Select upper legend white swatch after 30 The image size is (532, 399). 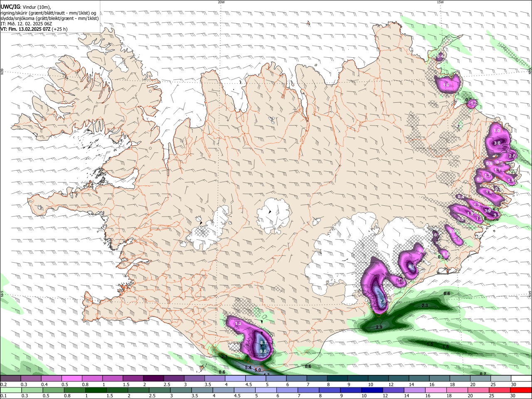[521, 379]
